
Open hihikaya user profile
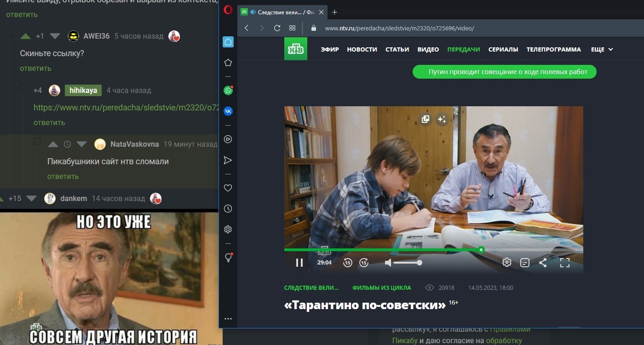(x=83, y=90)
